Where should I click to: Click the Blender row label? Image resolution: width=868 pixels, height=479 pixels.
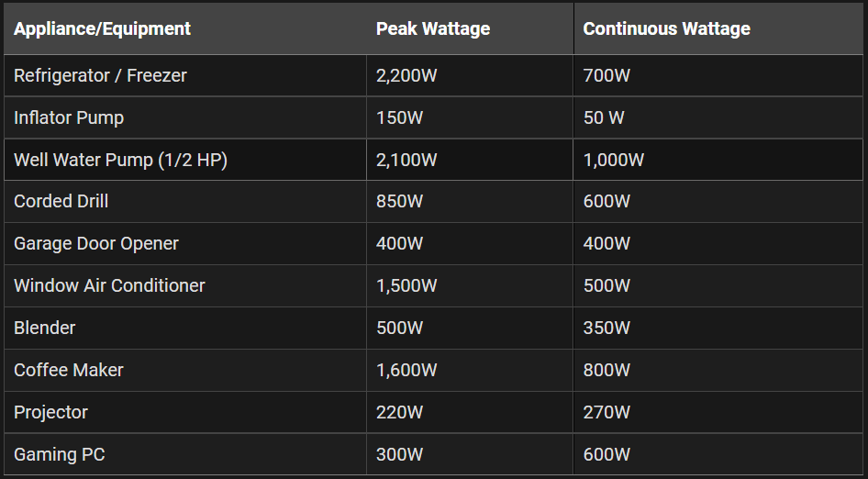pyautogui.click(x=44, y=328)
